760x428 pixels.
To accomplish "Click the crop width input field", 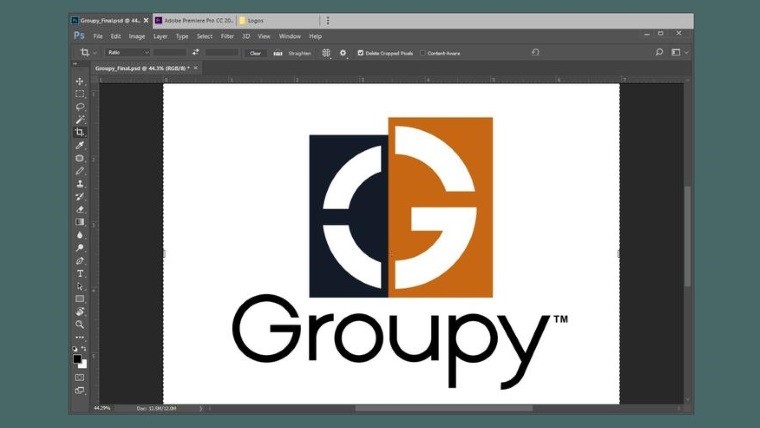I will click(170, 52).
